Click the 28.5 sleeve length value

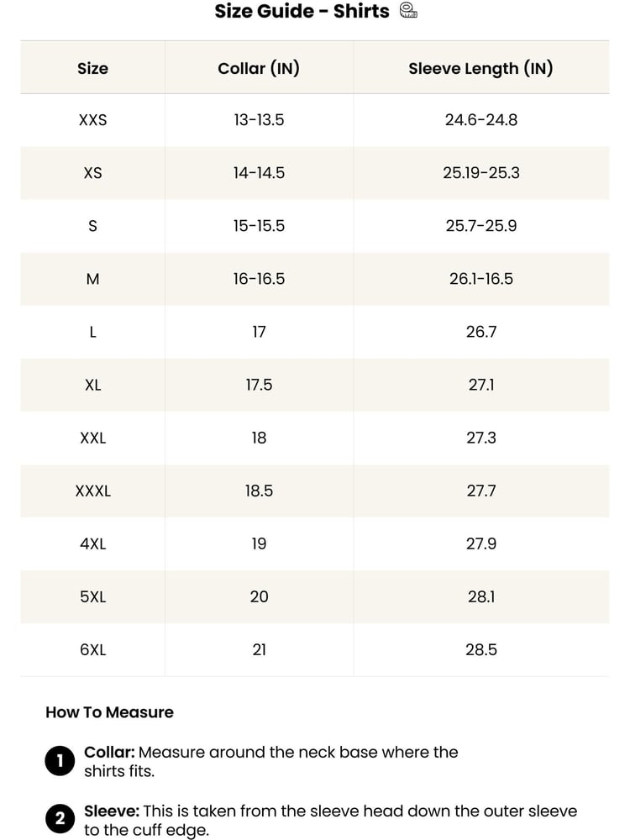(x=481, y=650)
